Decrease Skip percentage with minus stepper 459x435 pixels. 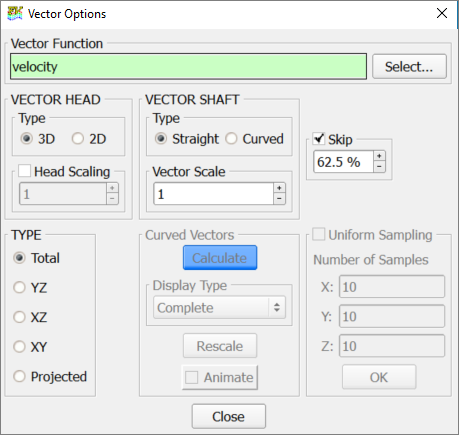[x=379, y=167]
